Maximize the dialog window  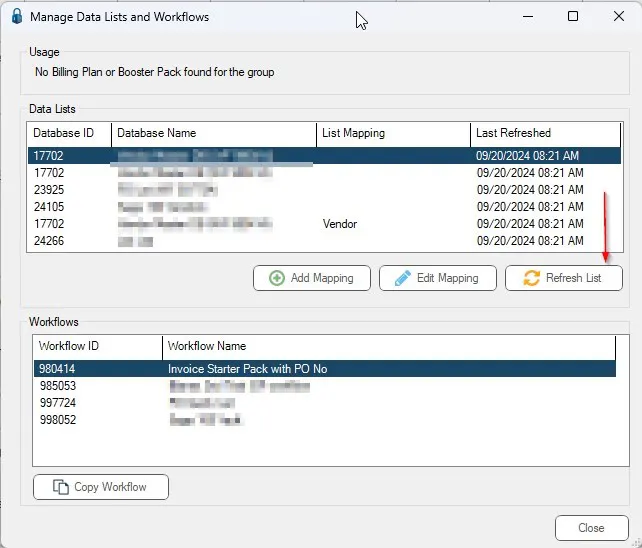573,16
